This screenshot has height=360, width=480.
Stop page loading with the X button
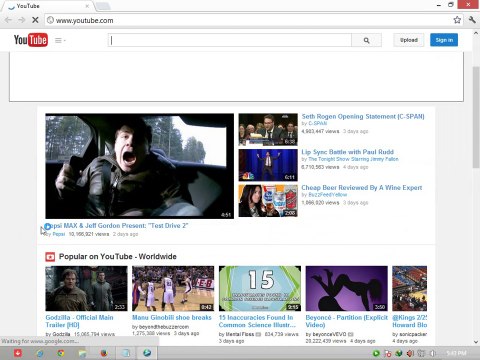pos(35,20)
